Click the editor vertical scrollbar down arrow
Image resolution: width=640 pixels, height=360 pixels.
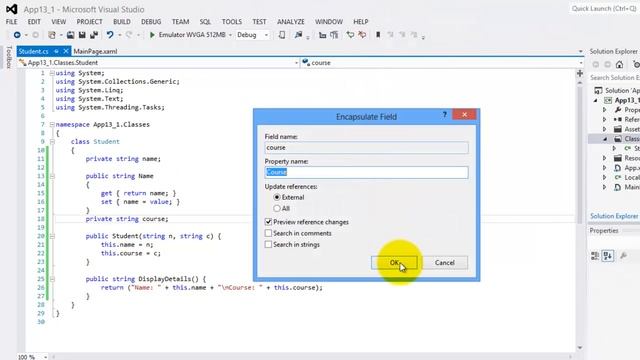(580, 348)
